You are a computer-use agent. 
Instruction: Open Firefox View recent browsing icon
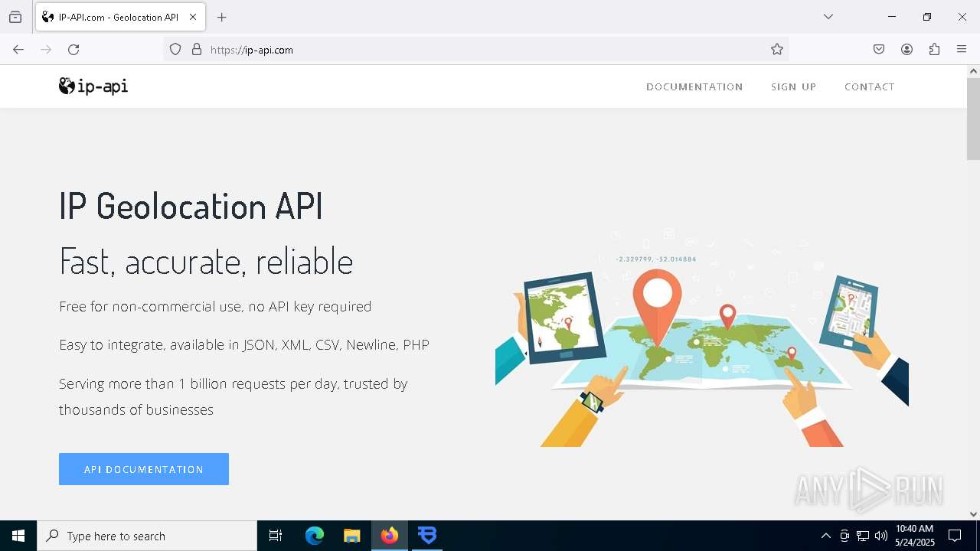coord(15,17)
